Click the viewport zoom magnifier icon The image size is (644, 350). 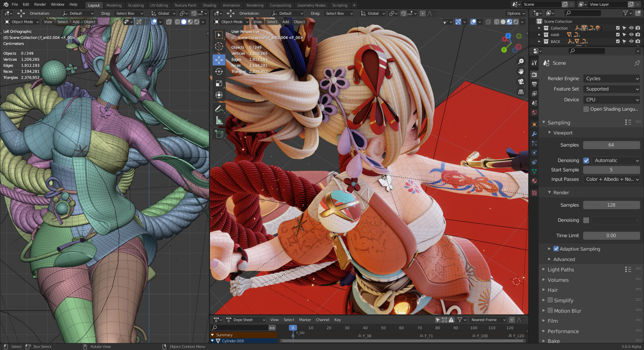(x=521, y=61)
